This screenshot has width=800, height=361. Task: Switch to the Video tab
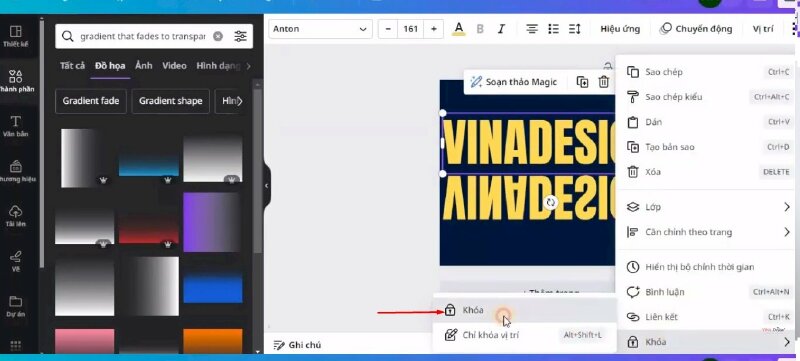point(174,66)
